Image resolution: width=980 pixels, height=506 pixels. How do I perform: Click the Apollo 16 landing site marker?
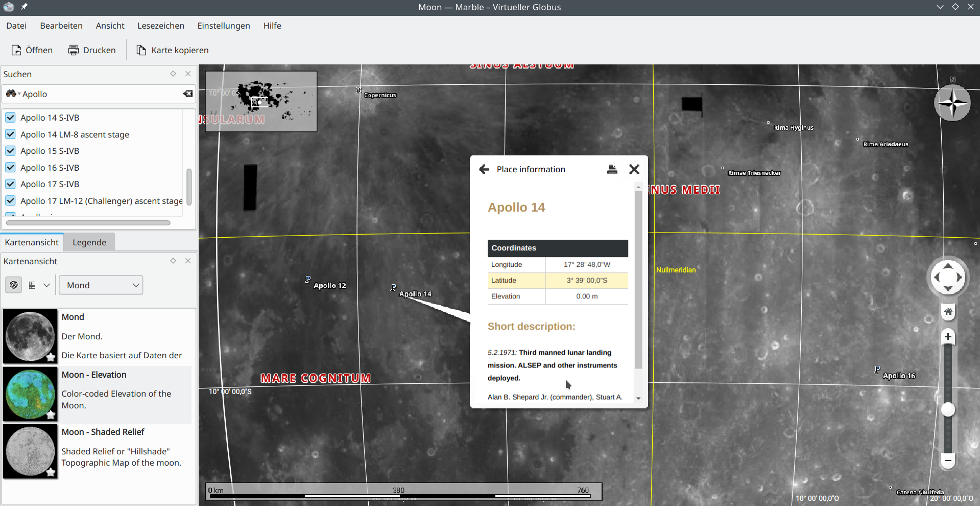pyautogui.click(x=877, y=370)
